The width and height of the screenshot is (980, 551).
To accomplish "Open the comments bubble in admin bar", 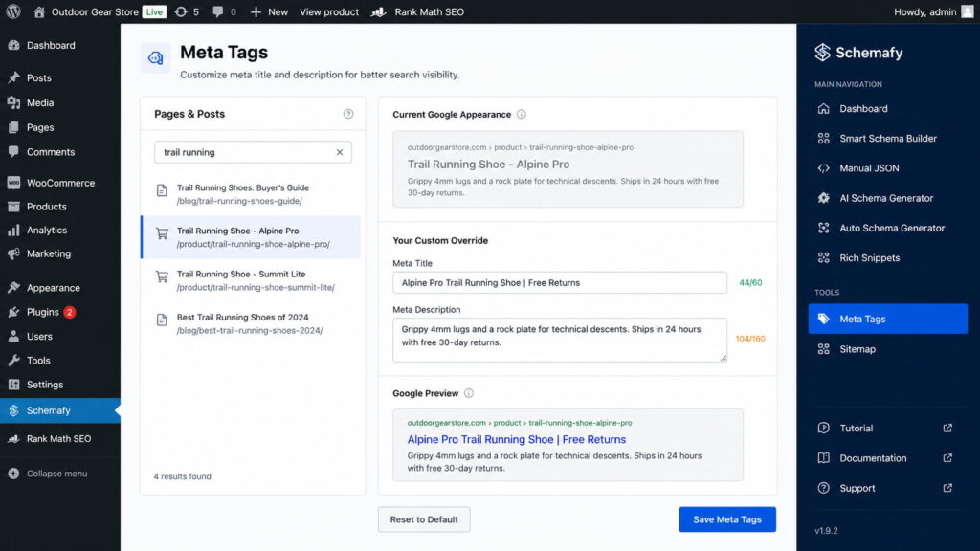I will point(217,11).
